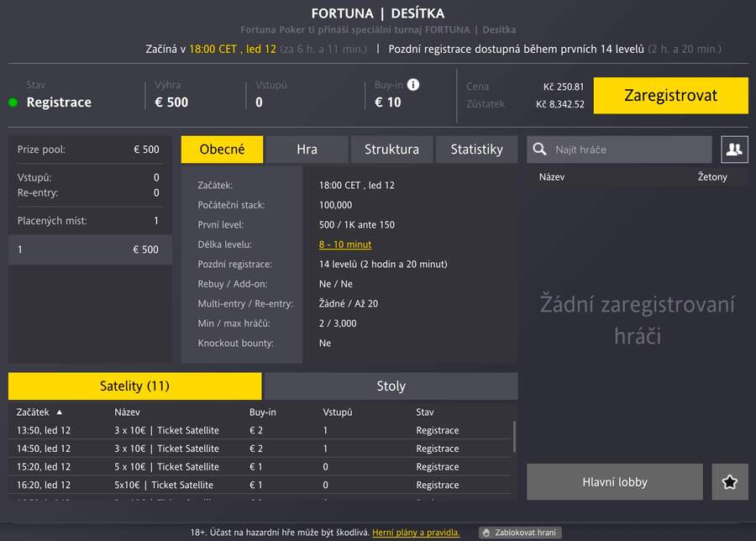Click the Buy-in € 10 header value

(x=387, y=102)
